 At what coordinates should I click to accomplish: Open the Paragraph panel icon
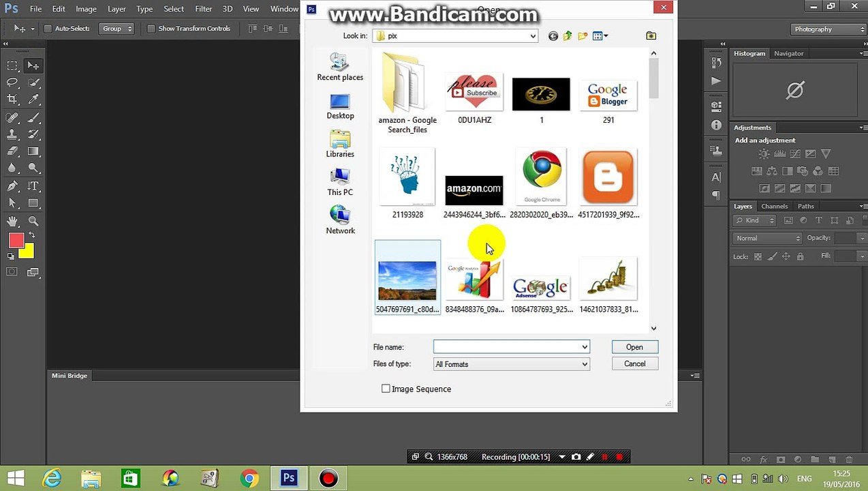pos(716,195)
